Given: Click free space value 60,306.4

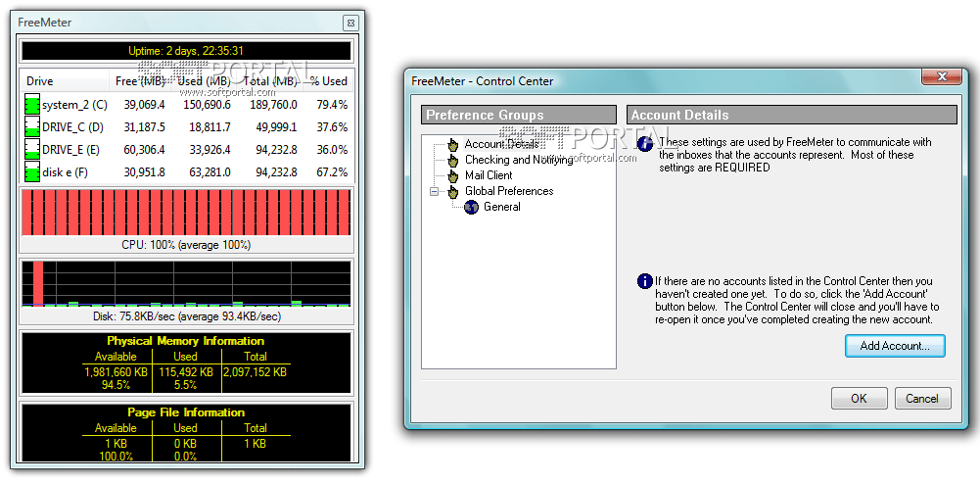Looking at the screenshot, I should coord(144,150).
